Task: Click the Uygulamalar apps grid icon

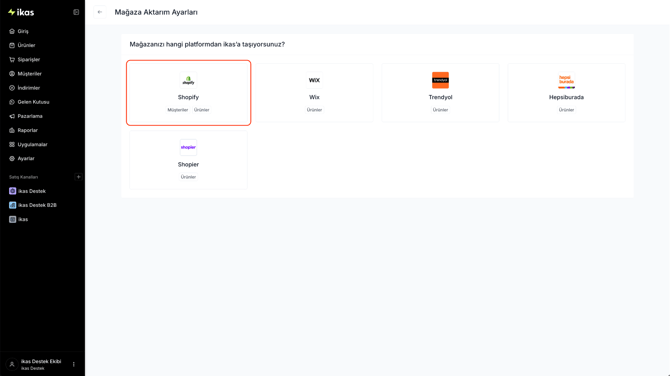Action: coord(12,144)
